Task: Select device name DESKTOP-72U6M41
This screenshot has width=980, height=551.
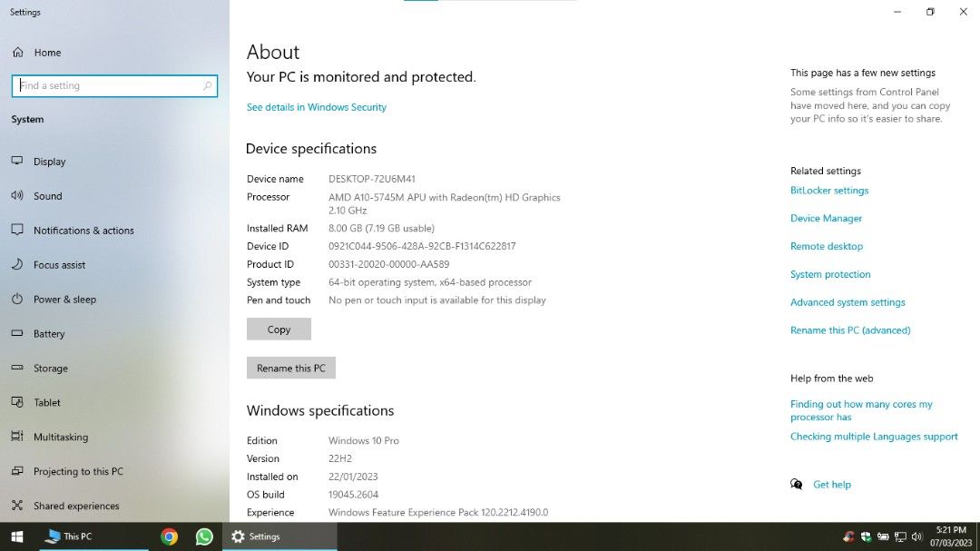Action: [372, 179]
